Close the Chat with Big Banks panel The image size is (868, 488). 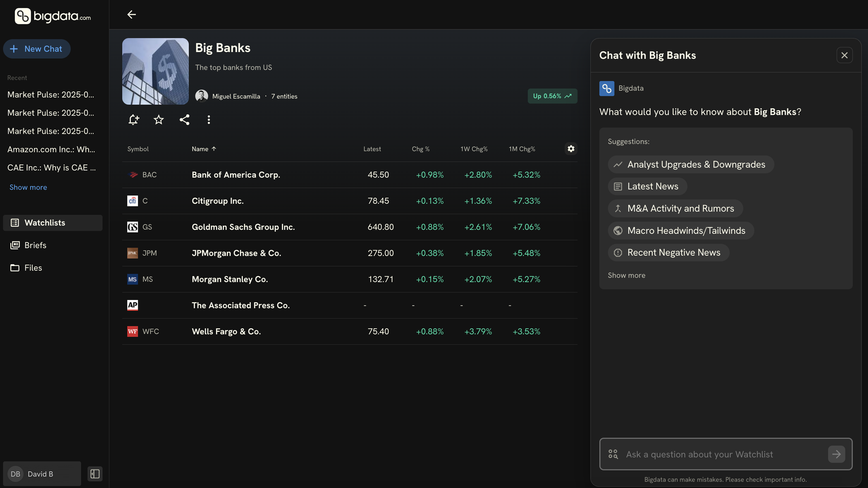844,55
